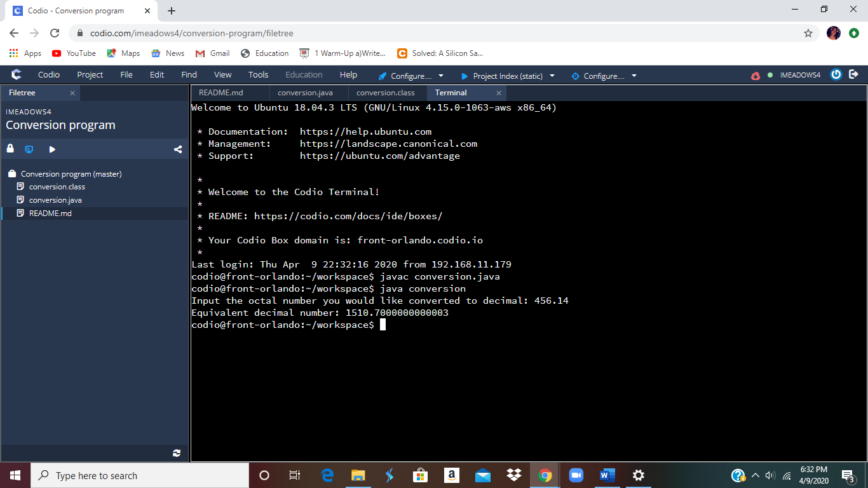This screenshot has height=488, width=868.
Task: Sign out using the logout icon
Action: click(x=854, y=74)
